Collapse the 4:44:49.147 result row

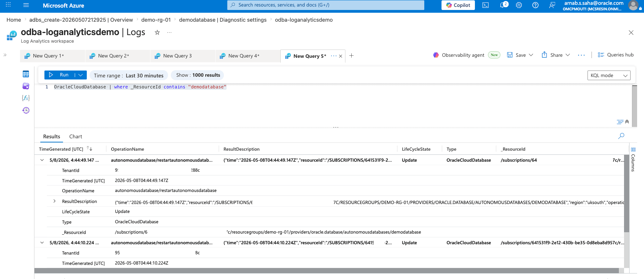pos(42,160)
